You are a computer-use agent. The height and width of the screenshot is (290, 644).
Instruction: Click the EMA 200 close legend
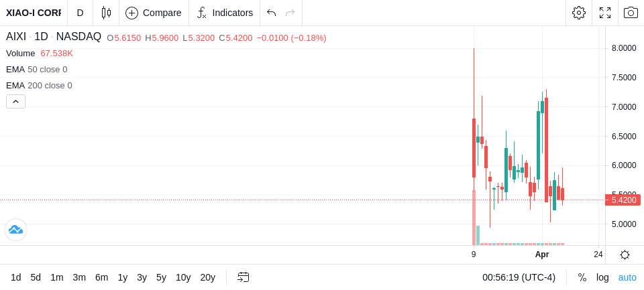pos(39,85)
